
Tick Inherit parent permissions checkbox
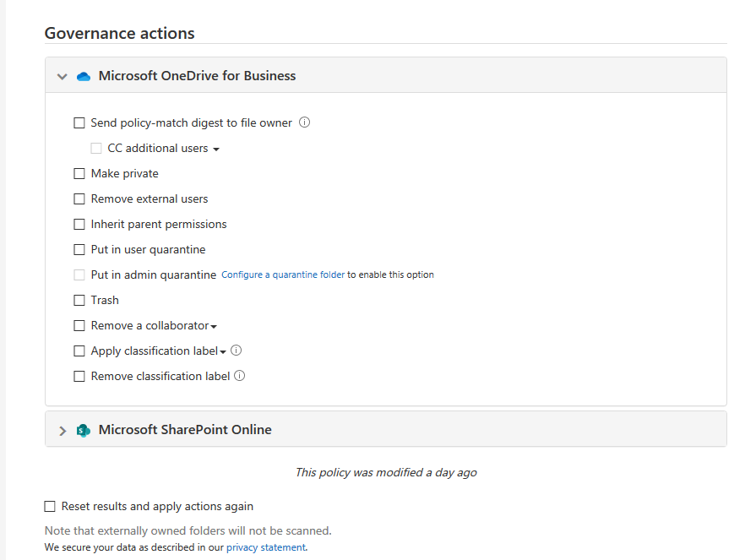pyautogui.click(x=79, y=224)
